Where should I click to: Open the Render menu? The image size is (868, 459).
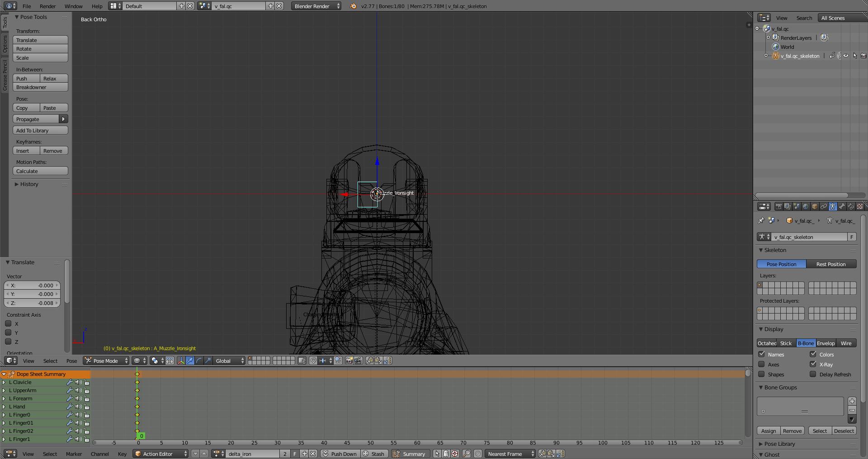[x=47, y=6]
